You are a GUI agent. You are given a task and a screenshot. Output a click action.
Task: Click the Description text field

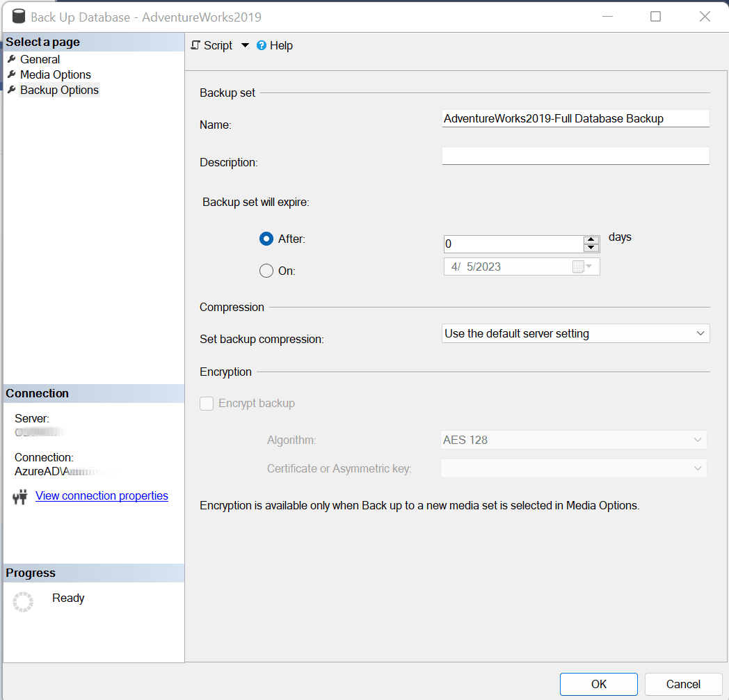click(575, 156)
